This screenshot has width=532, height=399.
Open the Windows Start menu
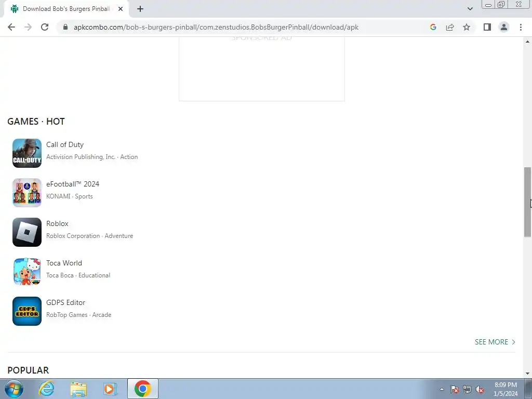click(x=14, y=389)
